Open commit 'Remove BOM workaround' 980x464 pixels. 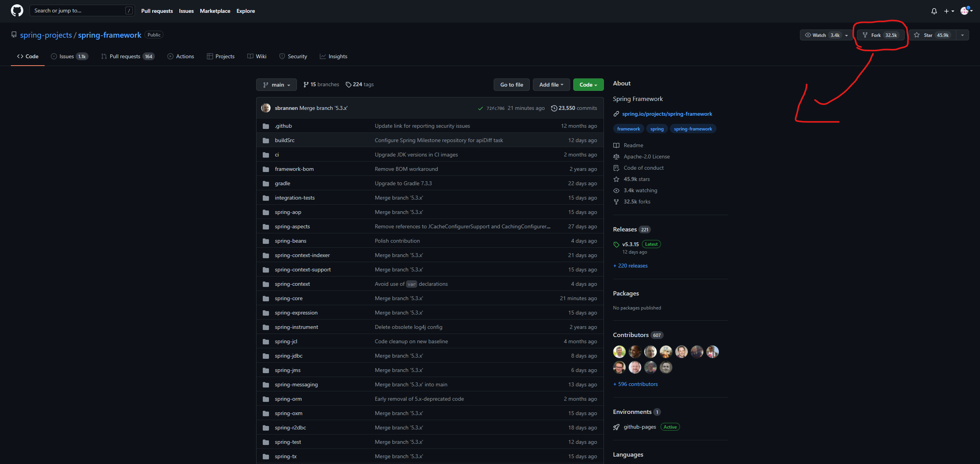(x=406, y=169)
